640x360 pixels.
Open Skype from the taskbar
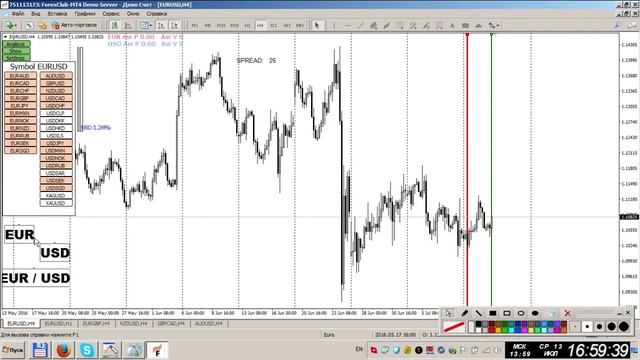pyautogui.click(x=87, y=350)
